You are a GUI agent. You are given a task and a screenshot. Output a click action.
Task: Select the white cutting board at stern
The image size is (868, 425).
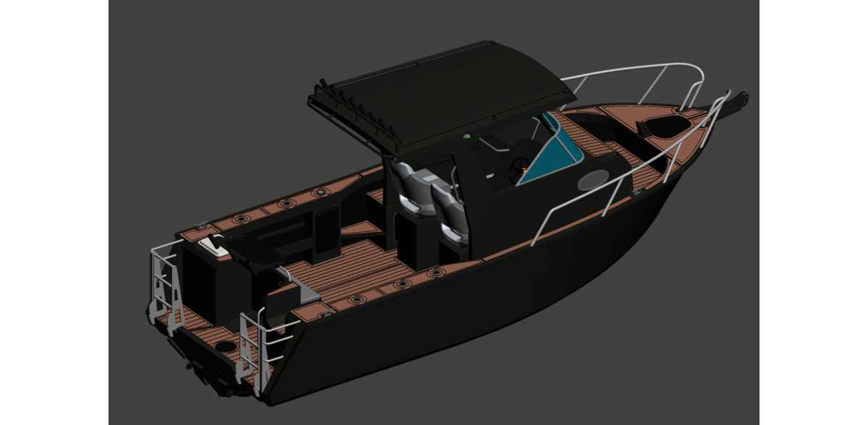216,246
